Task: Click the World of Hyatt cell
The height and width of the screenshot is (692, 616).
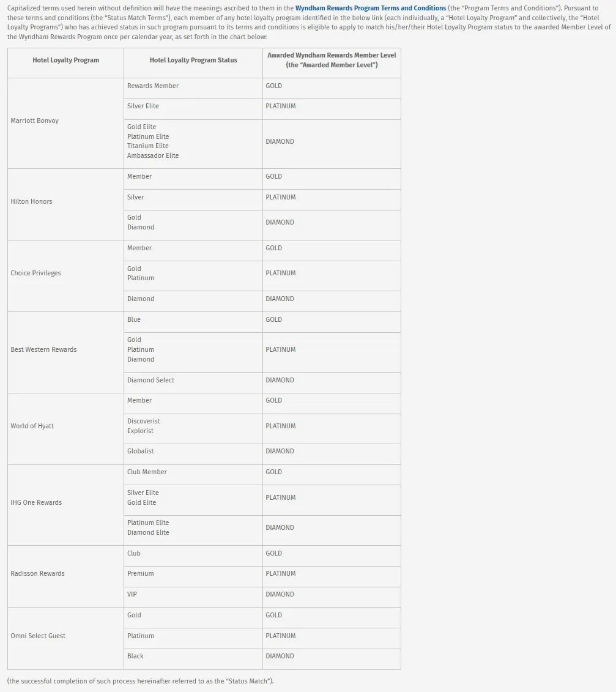Action: (x=32, y=426)
